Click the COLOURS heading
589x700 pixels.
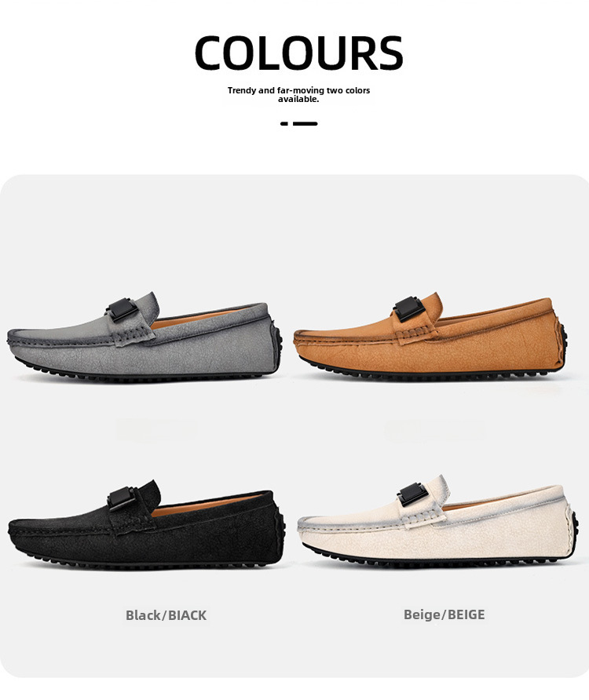click(x=299, y=53)
